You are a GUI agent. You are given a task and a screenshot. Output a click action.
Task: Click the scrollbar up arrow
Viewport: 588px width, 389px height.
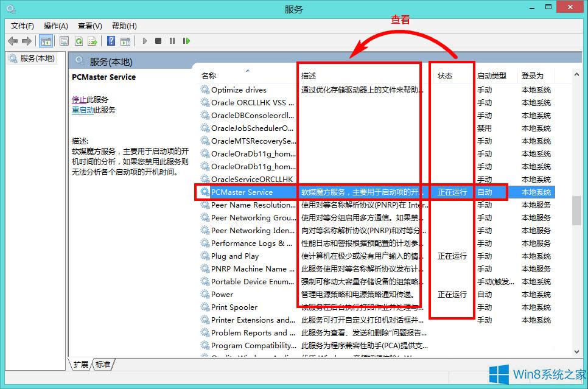click(576, 75)
